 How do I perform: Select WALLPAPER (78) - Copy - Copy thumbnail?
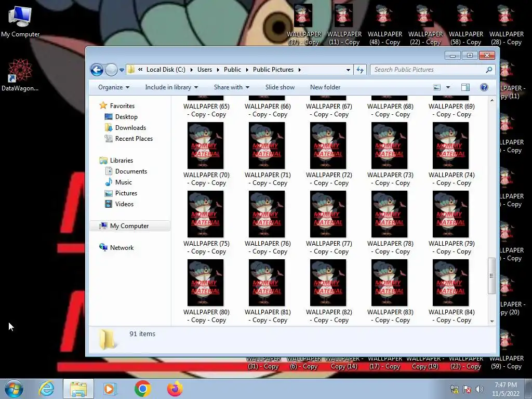tap(390, 214)
